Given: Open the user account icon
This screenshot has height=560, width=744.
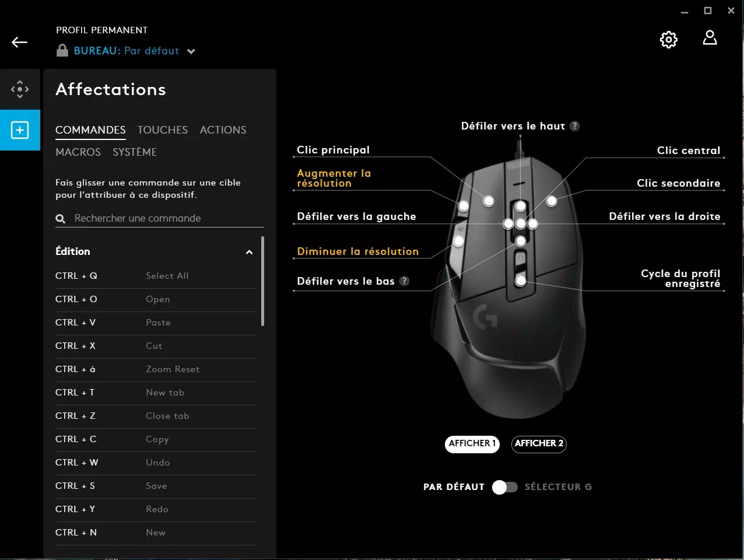Looking at the screenshot, I should click(x=710, y=38).
